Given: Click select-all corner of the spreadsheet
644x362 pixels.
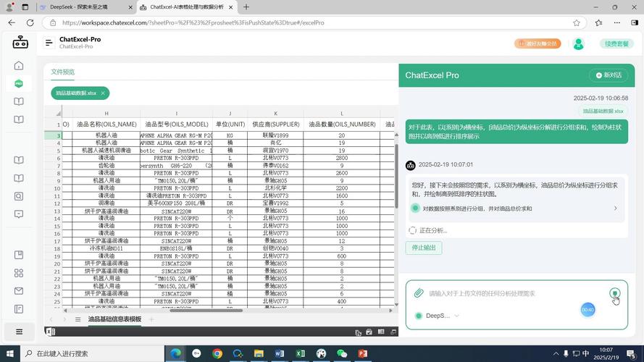Looking at the screenshot, I should coord(57,113).
